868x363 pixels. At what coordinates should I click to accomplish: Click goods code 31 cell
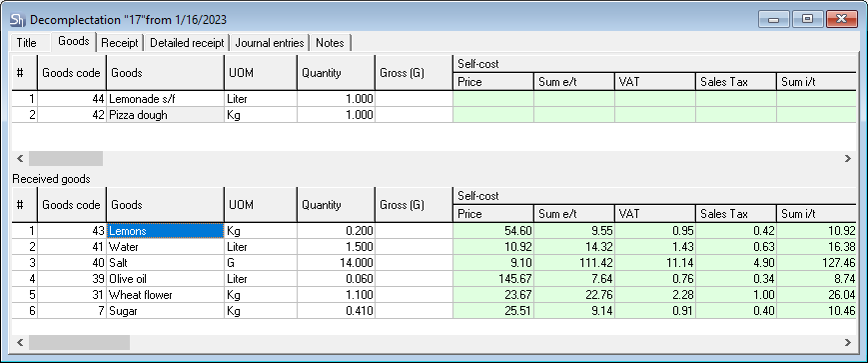pos(71,295)
